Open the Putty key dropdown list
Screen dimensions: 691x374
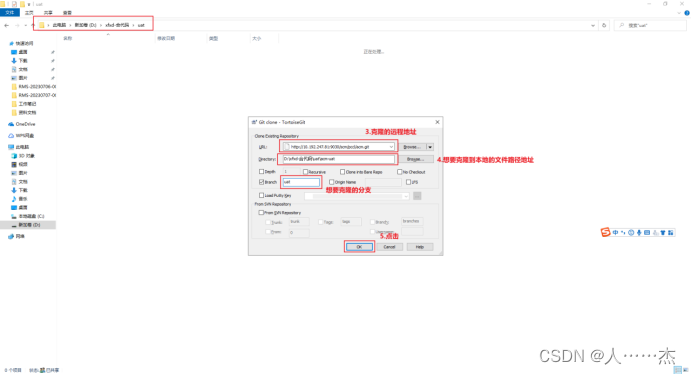[x=405, y=196]
